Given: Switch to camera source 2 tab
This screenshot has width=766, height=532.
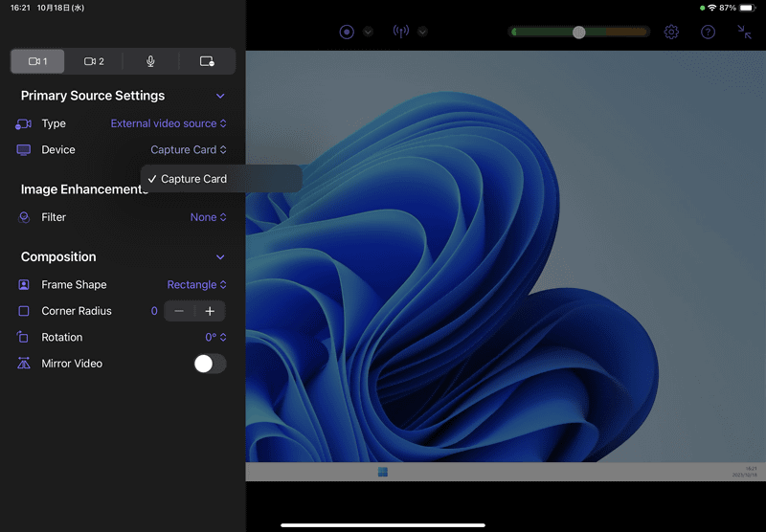Looking at the screenshot, I should tap(94, 61).
